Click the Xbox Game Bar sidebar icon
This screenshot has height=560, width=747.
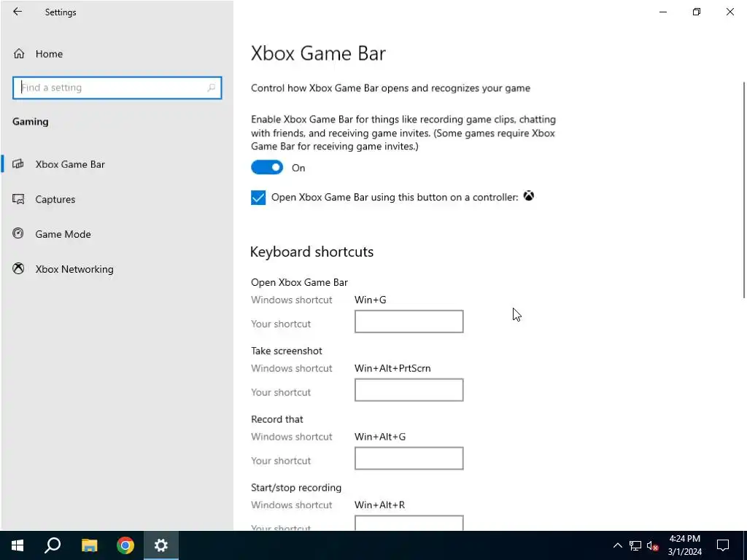[18, 164]
